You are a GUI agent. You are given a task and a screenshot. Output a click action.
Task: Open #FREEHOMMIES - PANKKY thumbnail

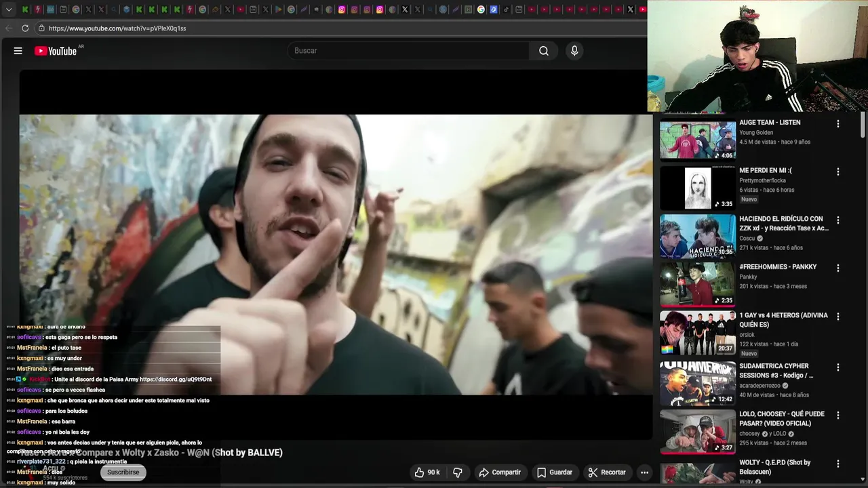[x=698, y=284]
